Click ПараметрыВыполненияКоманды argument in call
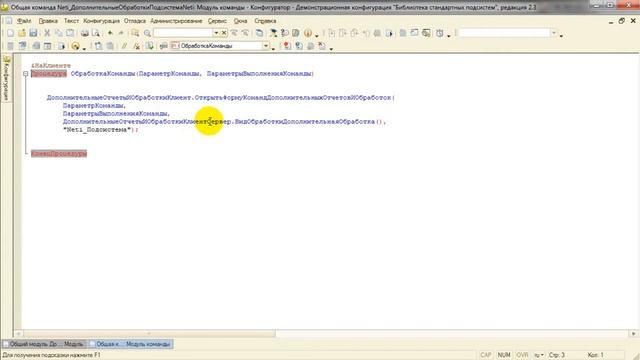640x360 pixels. [x=115, y=113]
